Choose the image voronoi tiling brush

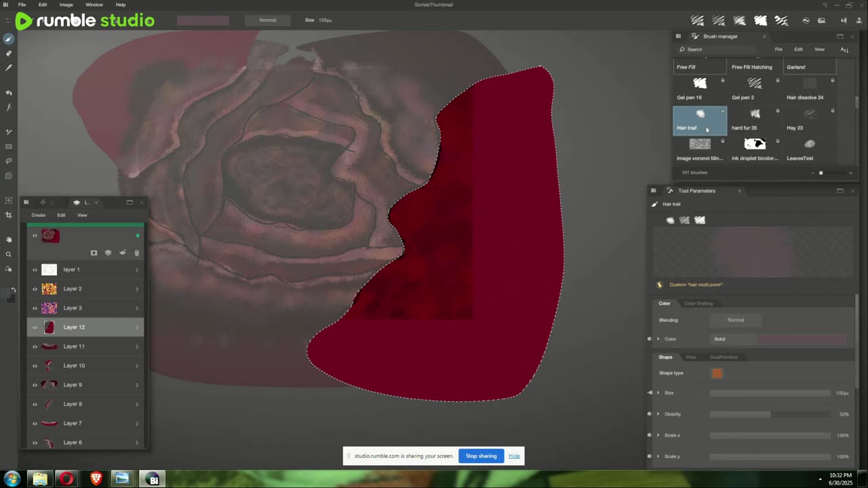pos(699,149)
